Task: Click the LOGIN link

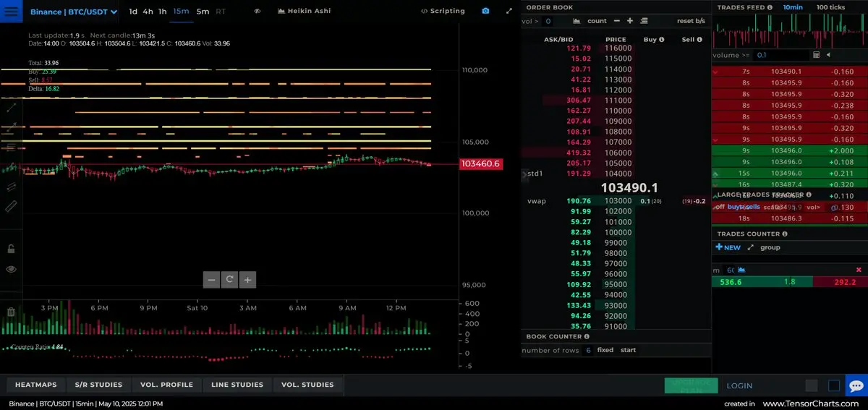Action: coord(739,386)
